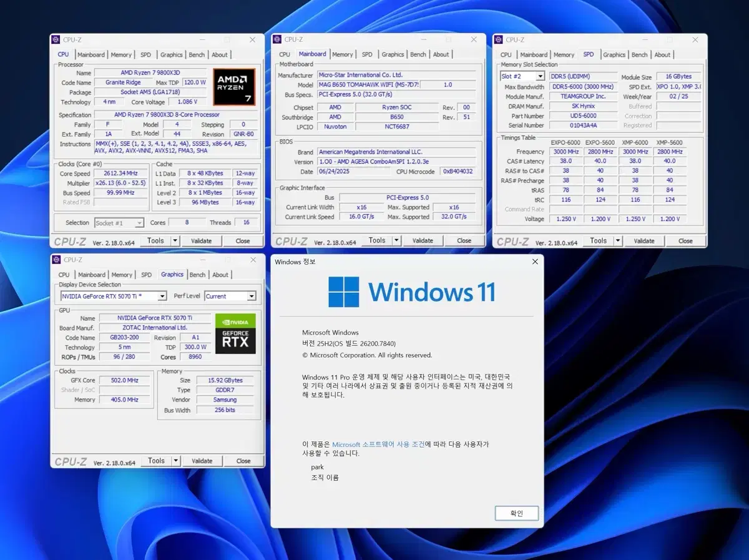749x560 pixels.
Task: Close the Windows info dialog with the X
Action: point(535,262)
